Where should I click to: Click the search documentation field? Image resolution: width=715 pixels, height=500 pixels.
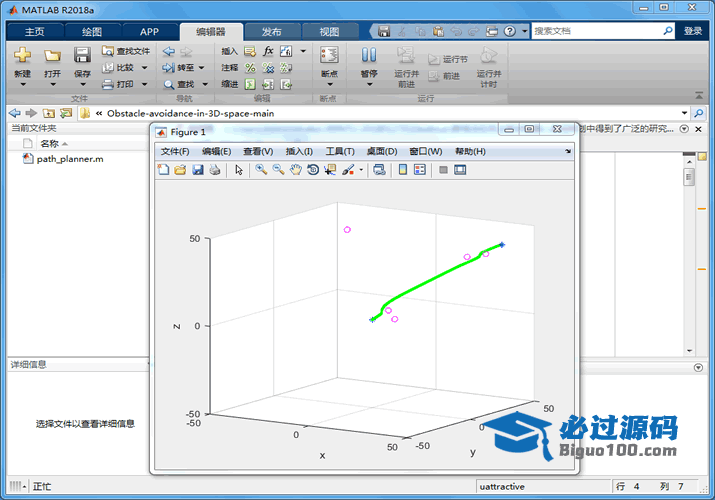pyautogui.click(x=597, y=31)
